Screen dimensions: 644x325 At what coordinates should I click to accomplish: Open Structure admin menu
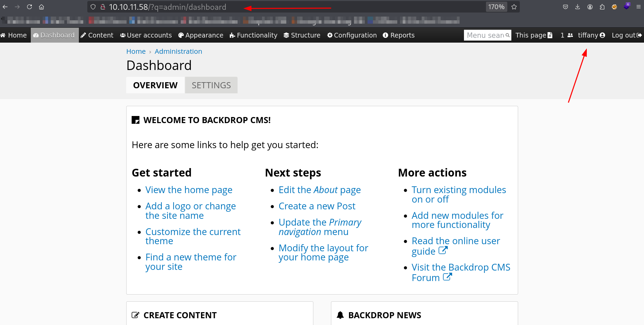(x=302, y=35)
